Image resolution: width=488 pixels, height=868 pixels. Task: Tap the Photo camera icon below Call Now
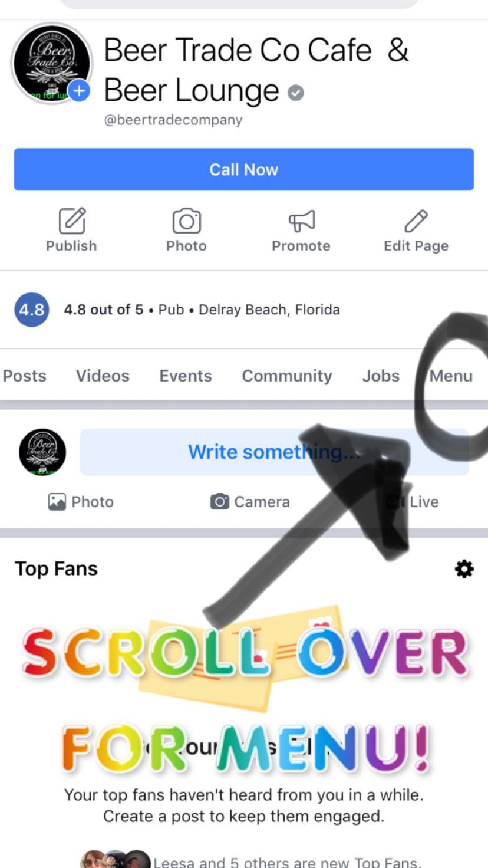(x=186, y=221)
